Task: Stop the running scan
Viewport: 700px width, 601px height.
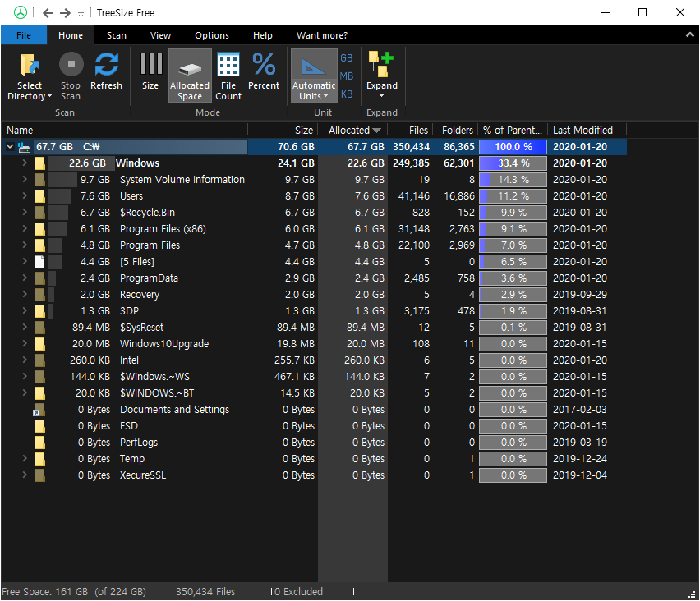Action: point(71,76)
